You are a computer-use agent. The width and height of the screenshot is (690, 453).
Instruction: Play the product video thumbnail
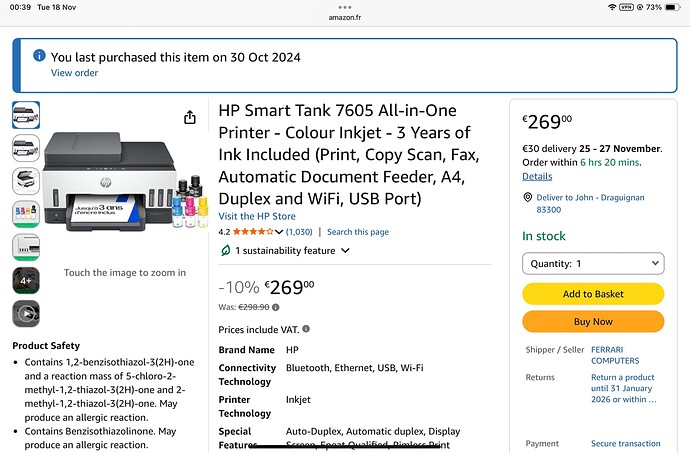coord(26,312)
